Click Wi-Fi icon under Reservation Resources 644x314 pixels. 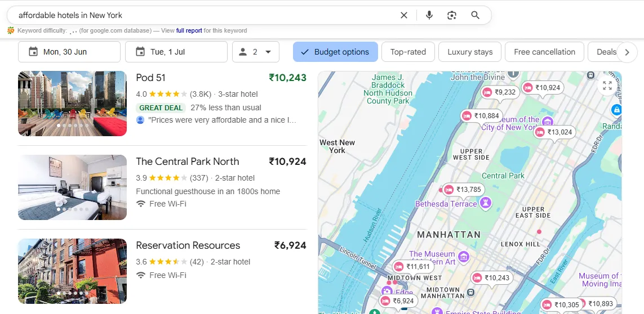[x=141, y=275]
